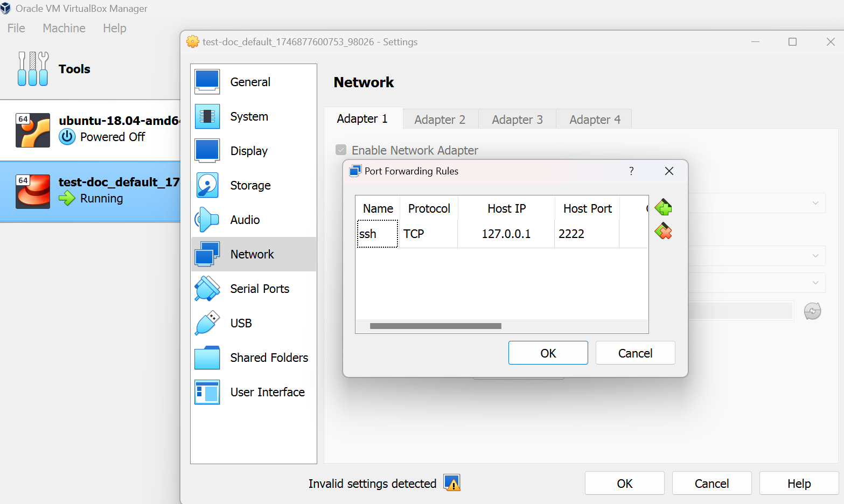Image resolution: width=844 pixels, height=504 pixels.
Task: Select the Audio speaker icon
Action: click(207, 220)
